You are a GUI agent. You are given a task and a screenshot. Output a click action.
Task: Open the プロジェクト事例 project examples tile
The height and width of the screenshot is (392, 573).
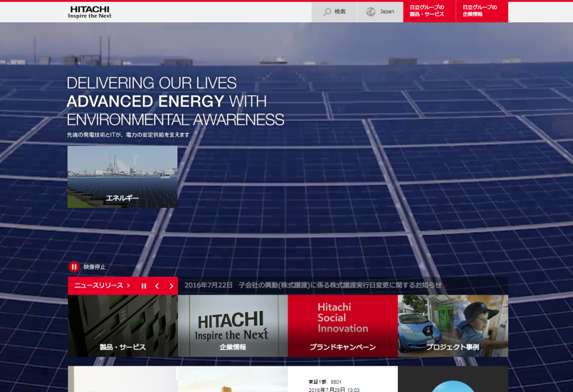point(453,326)
